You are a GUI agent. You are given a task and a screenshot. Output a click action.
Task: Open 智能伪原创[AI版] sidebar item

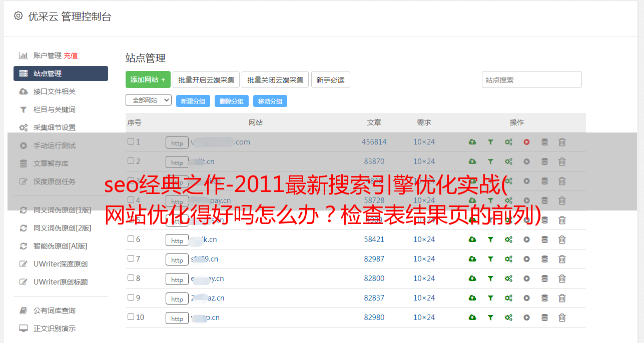click(x=61, y=246)
